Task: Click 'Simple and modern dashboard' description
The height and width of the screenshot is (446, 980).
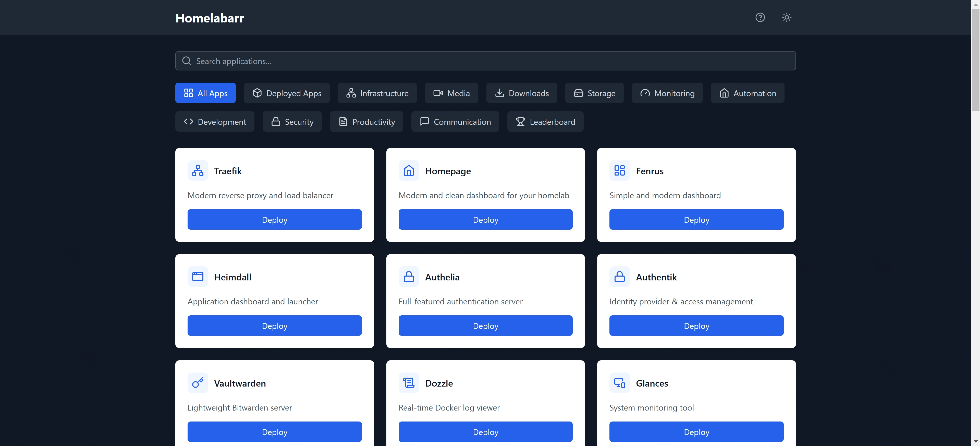Action: click(665, 195)
